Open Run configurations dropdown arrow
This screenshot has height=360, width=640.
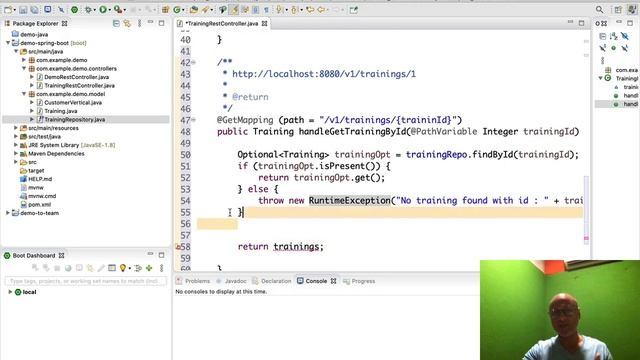[110, 10]
